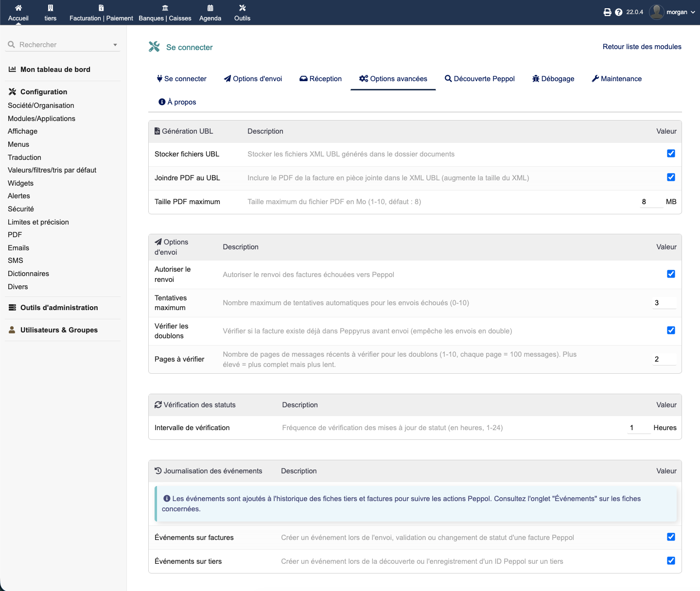
Task: Click the Facturation | Paiement icon
Action: (101, 8)
